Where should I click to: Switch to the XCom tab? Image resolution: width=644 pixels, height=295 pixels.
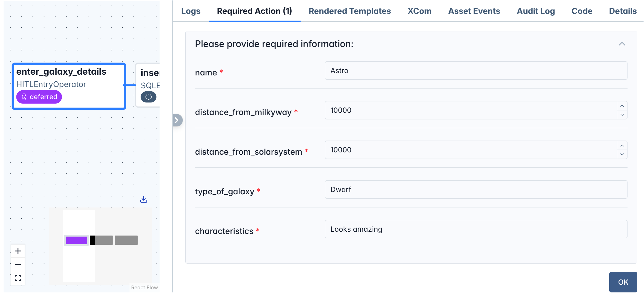point(419,11)
